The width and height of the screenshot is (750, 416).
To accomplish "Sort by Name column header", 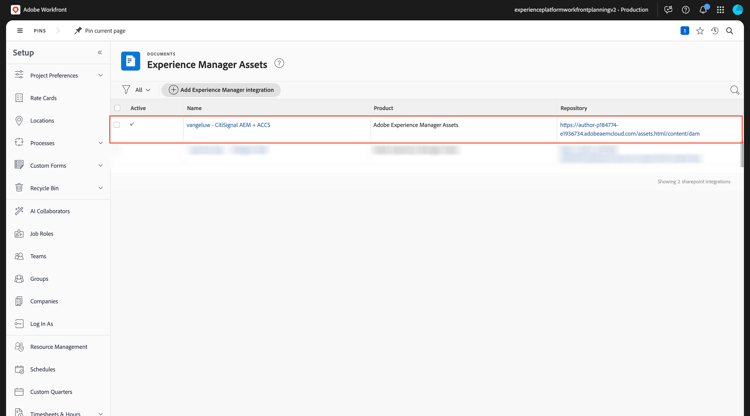I will pyautogui.click(x=194, y=108).
